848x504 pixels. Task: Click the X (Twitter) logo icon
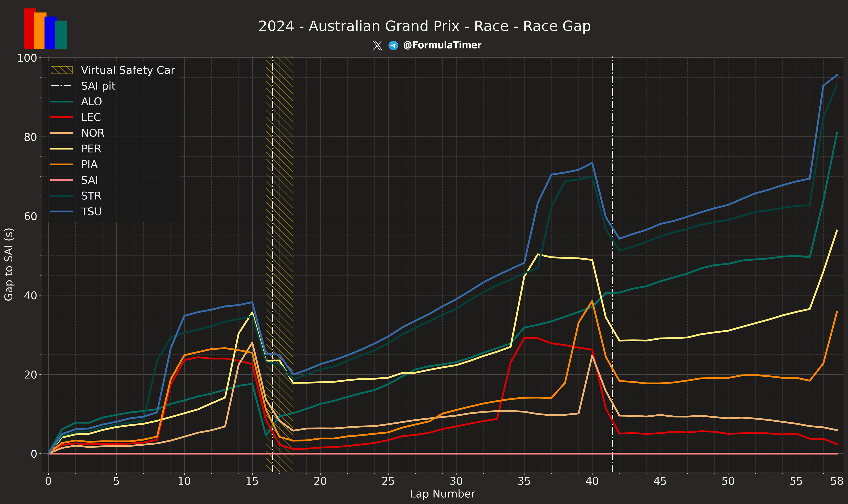pos(377,45)
